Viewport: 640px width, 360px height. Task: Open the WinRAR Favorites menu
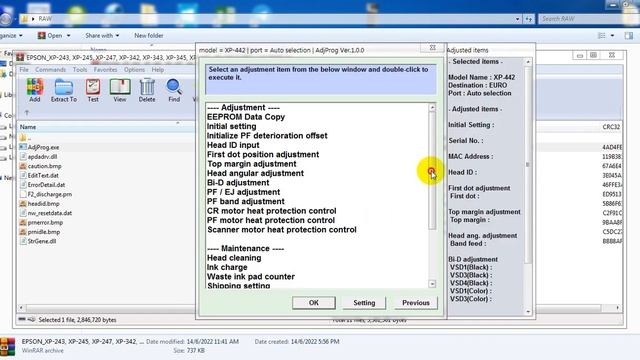pos(105,70)
